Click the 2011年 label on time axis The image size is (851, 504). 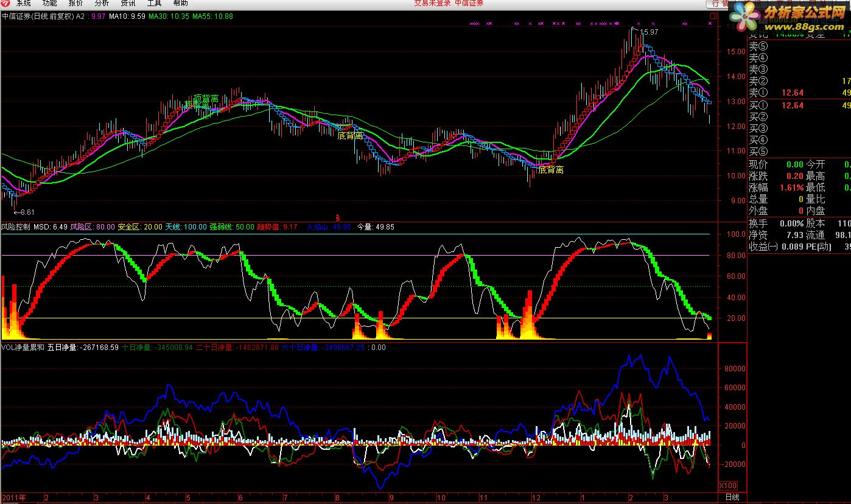(x=14, y=497)
